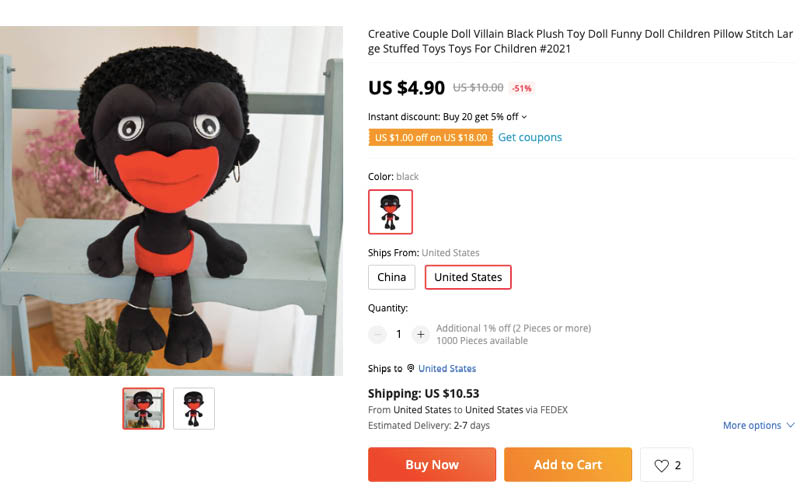Click the -51% discount badge
The width and height of the screenshot is (800, 500).
click(521, 88)
